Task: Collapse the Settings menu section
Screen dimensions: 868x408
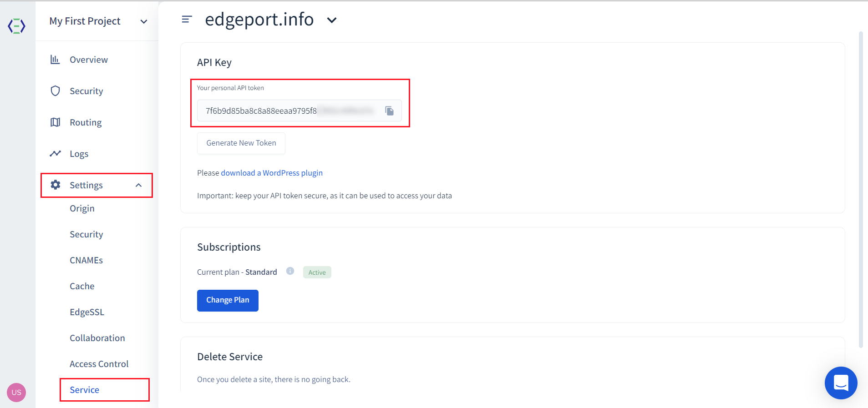Action: (138, 185)
